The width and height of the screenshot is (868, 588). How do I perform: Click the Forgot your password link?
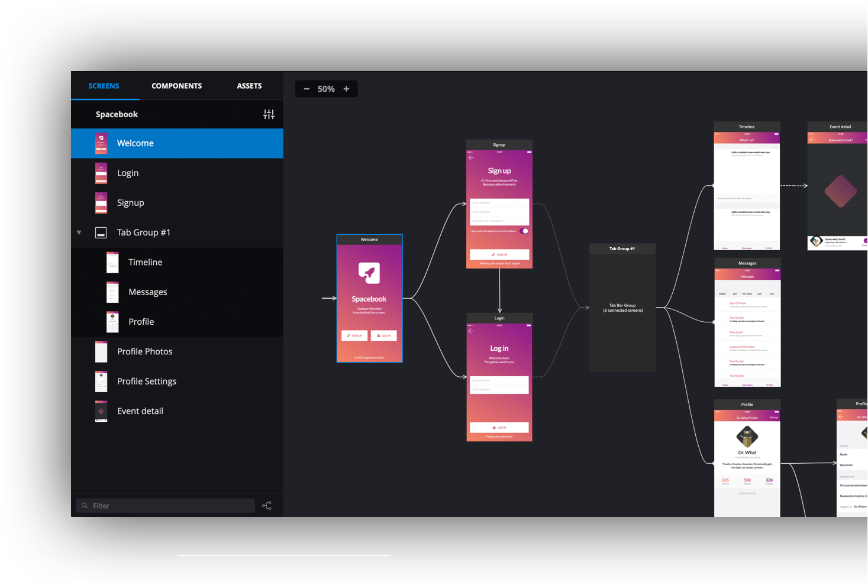[499, 436]
